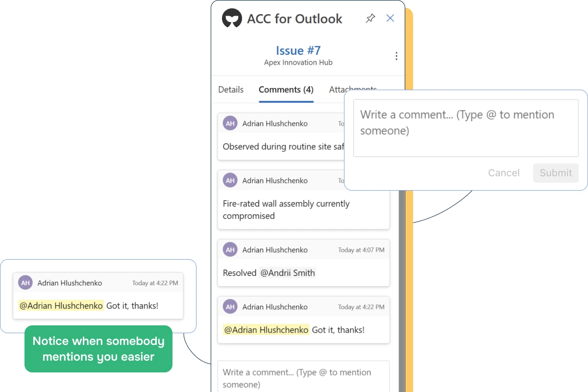Click 'Today at 4:22 PM' timestamp in the panel
The height and width of the screenshot is (392, 588).
[x=361, y=307]
